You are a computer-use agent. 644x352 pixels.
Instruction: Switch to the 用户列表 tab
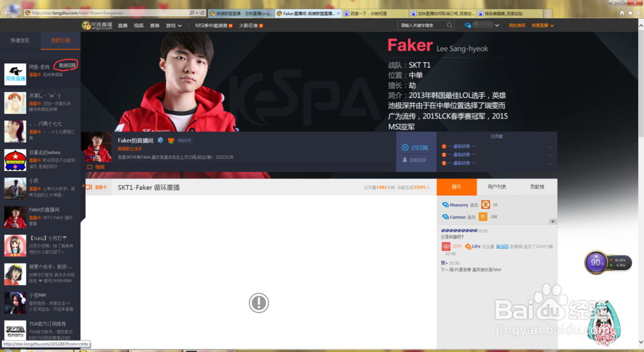click(x=497, y=187)
